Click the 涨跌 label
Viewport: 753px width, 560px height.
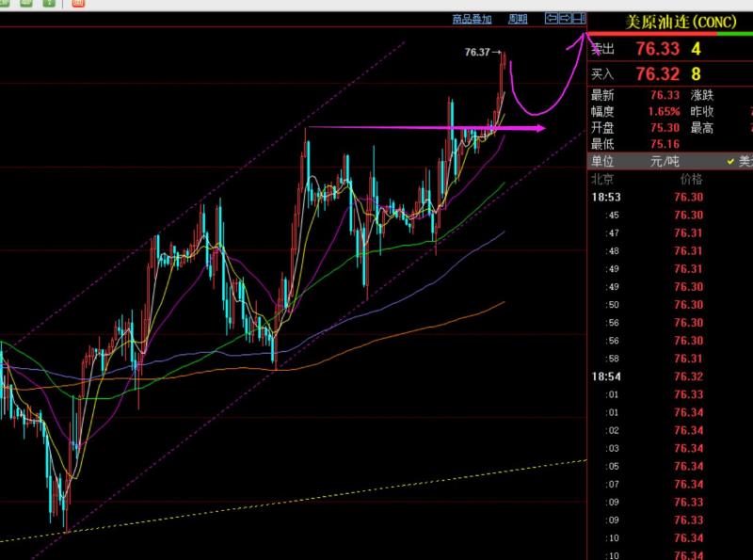[702, 95]
